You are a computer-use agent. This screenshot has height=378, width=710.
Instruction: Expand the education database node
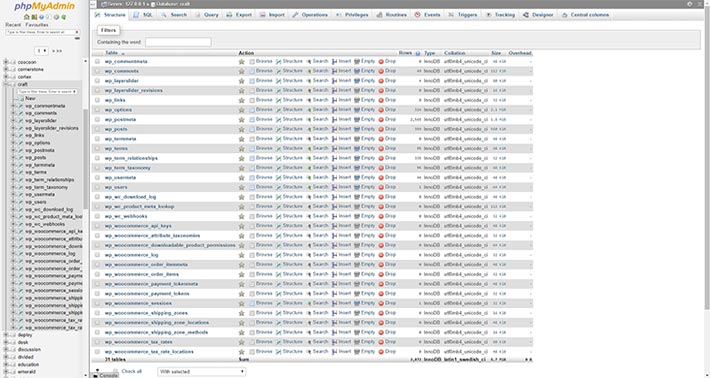pos(6,364)
